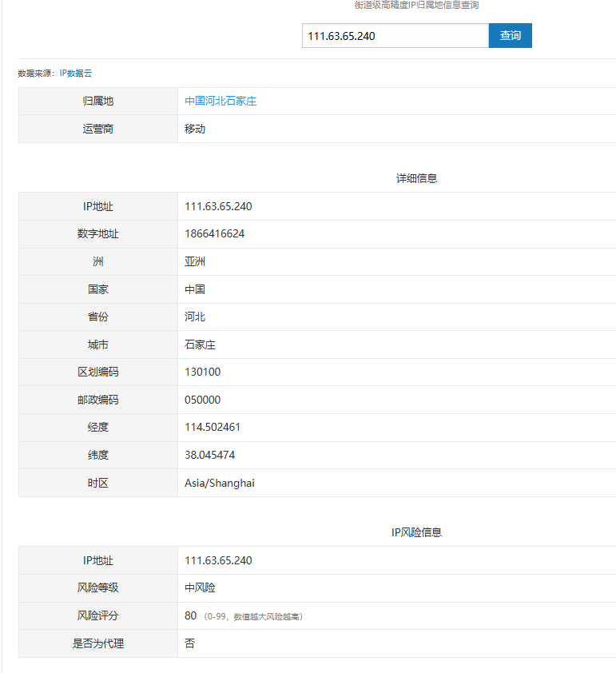Select the 纬度 label cell
Image resolution: width=616 pixels, height=673 pixels.
pyautogui.click(x=98, y=455)
